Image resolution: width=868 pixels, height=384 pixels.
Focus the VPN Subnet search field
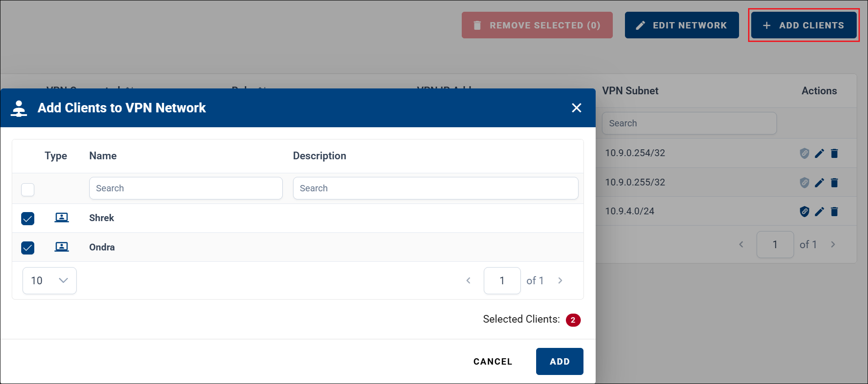coord(689,123)
